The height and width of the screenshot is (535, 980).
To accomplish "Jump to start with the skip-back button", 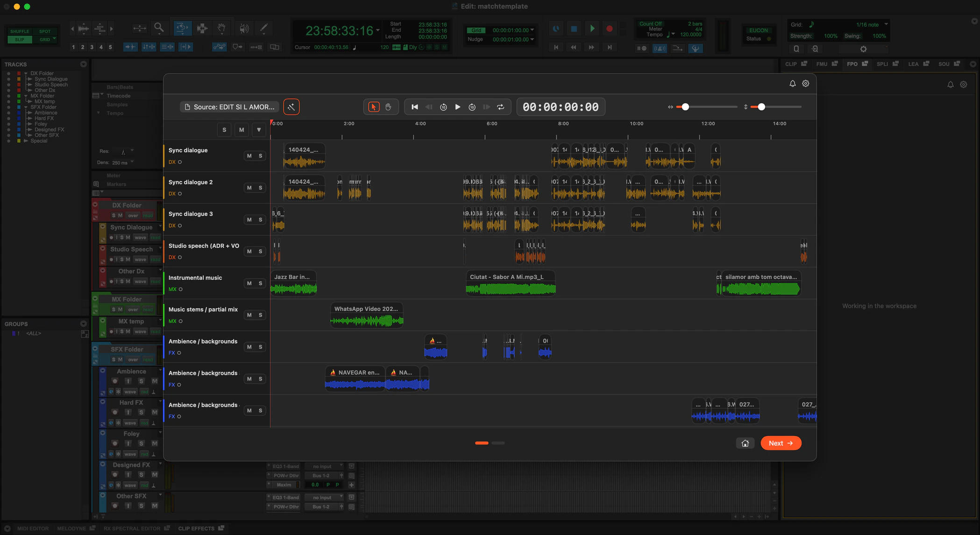I will click(414, 107).
